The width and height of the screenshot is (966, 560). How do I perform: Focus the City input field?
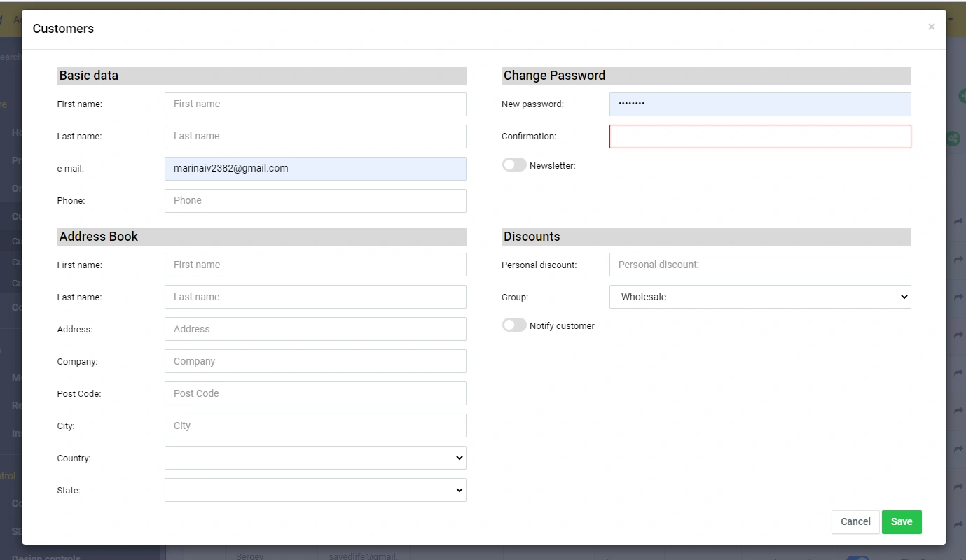click(x=315, y=426)
